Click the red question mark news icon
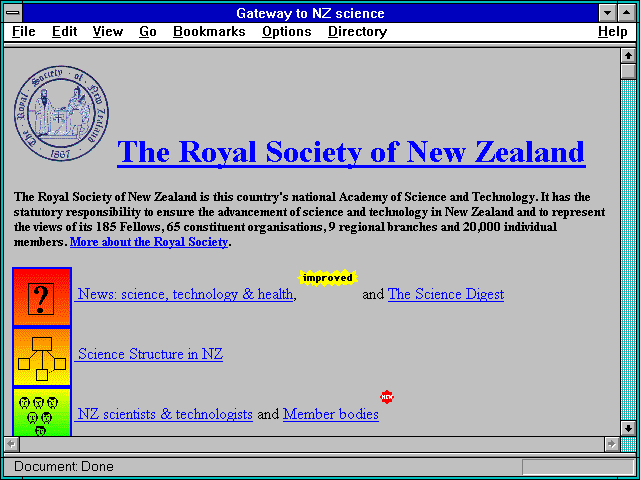The height and width of the screenshot is (480, 640). pyautogui.click(x=42, y=297)
